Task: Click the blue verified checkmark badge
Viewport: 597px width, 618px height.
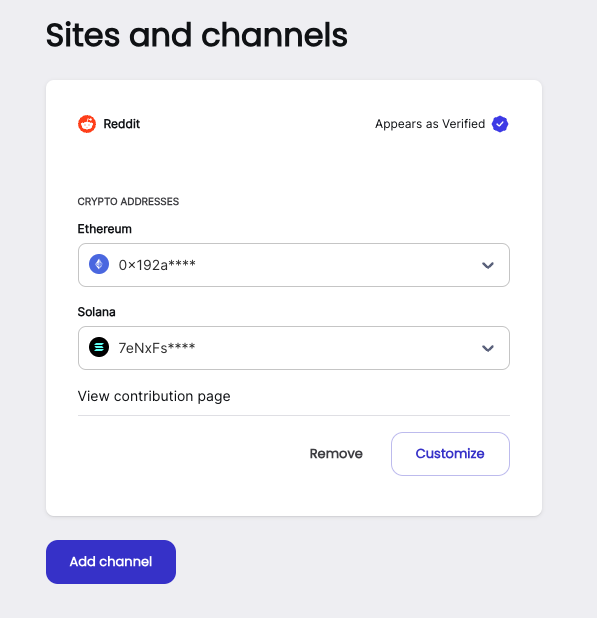Action: pyautogui.click(x=500, y=124)
